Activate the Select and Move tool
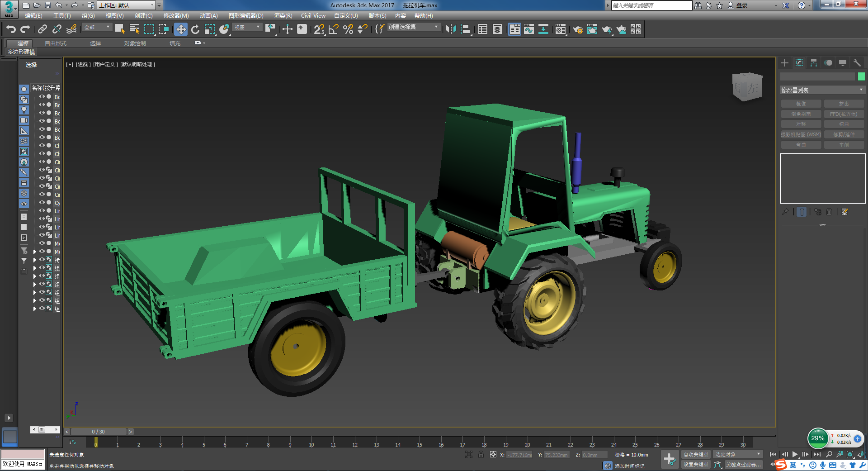The image size is (868, 471). pyautogui.click(x=181, y=29)
